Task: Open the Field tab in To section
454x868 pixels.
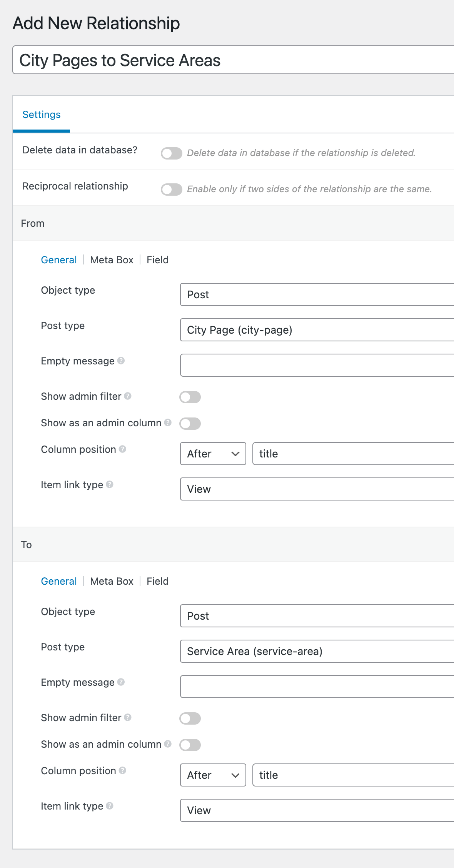Action: 157,581
